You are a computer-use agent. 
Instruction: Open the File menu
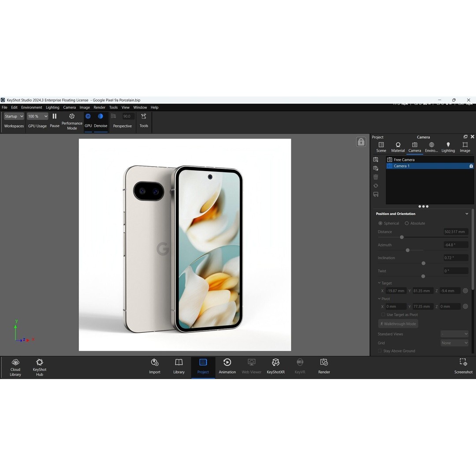pos(4,108)
